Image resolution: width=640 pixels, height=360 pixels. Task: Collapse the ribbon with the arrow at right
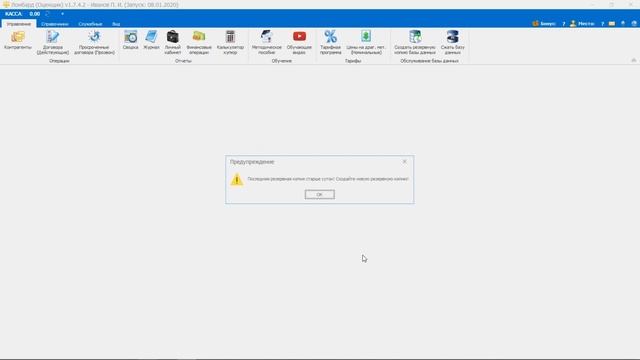click(633, 60)
